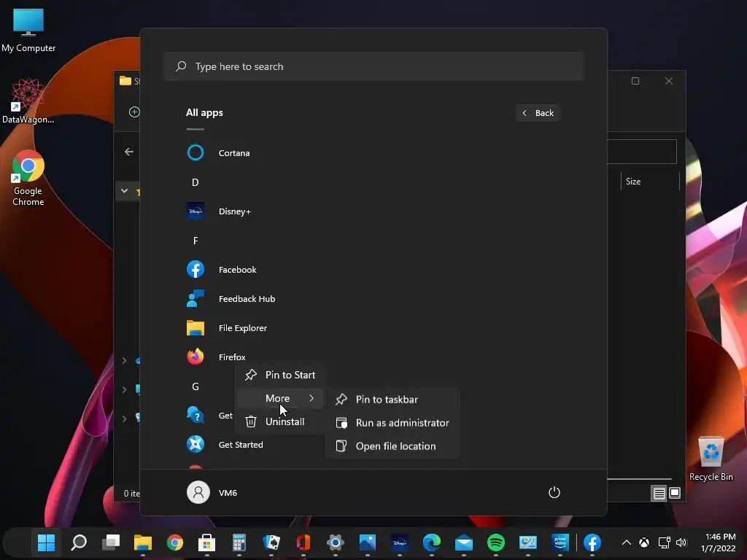Jump to letter D section header
Image resolution: width=747 pixels, height=560 pixels.
coord(196,182)
